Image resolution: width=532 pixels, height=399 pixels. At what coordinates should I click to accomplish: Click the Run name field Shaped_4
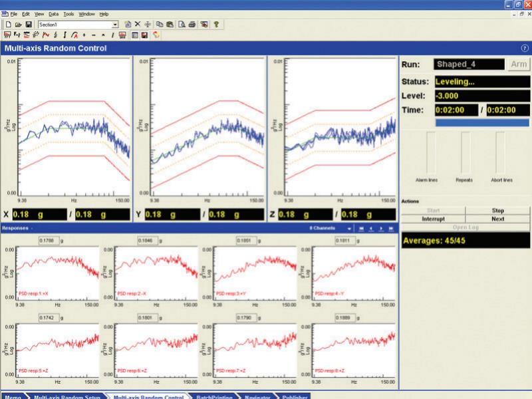tap(469, 64)
